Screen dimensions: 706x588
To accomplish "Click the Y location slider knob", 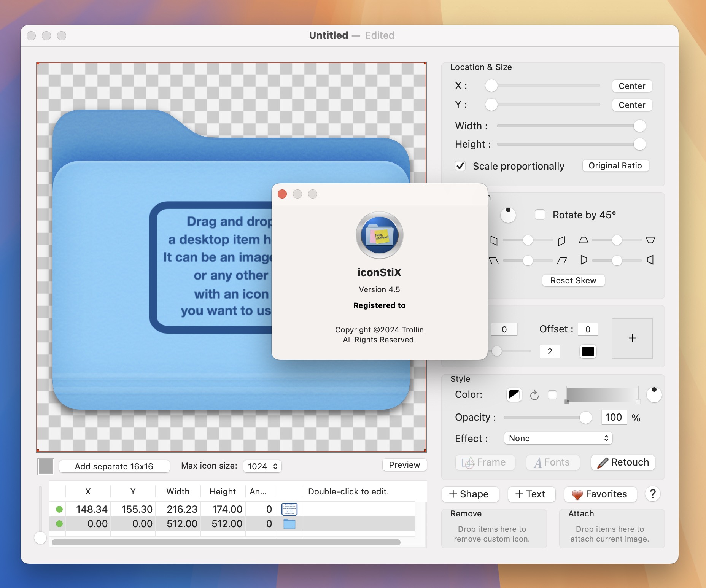I will [491, 105].
